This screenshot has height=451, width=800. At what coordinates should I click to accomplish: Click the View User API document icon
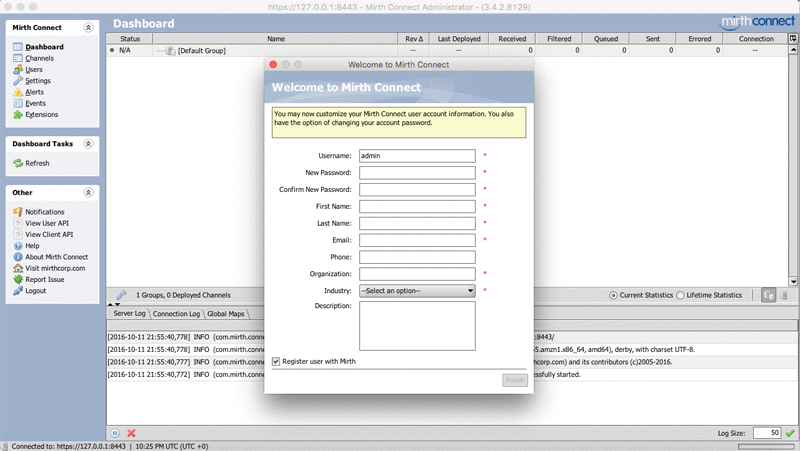click(18, 223)
